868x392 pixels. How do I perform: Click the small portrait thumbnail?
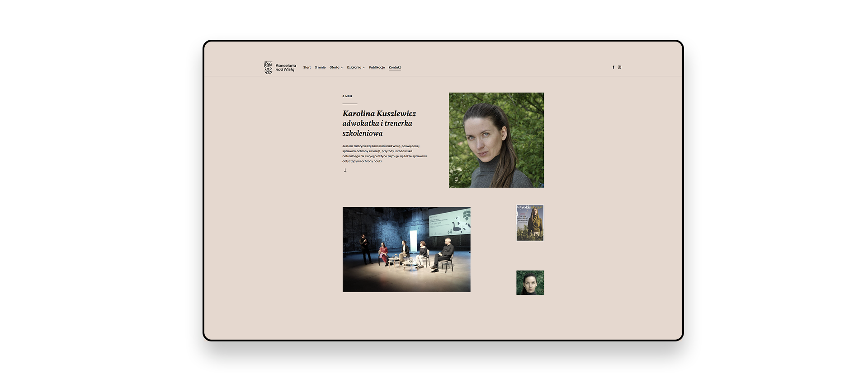point(530,283)
